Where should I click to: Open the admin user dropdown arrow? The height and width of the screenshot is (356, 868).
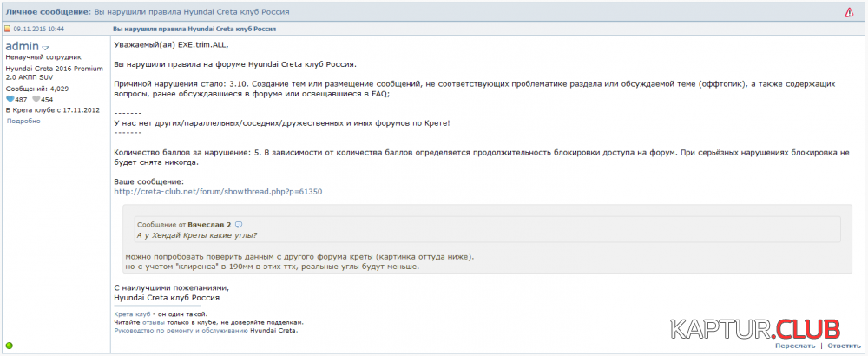[46, 48]
